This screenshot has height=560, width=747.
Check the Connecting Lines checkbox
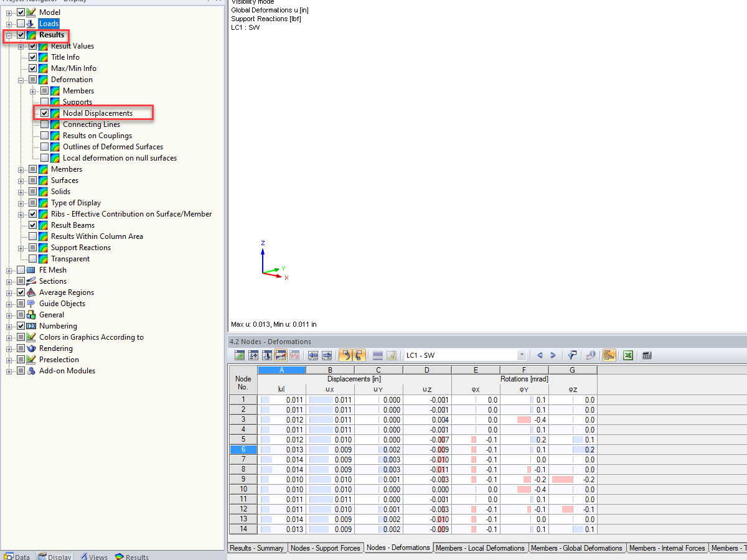[x=45, y=124]
